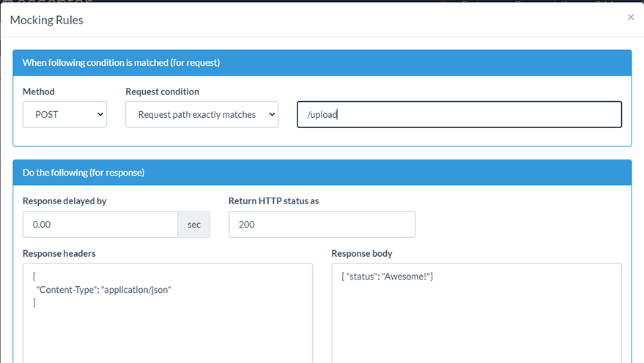Click the request path field containing /upload
Screen dimensions: 644x363
tap(459, 114)
